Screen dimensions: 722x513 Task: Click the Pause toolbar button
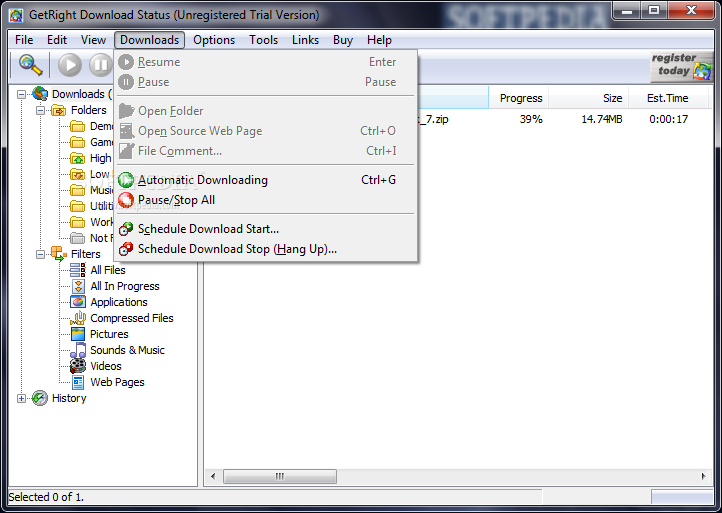[101, 65]
